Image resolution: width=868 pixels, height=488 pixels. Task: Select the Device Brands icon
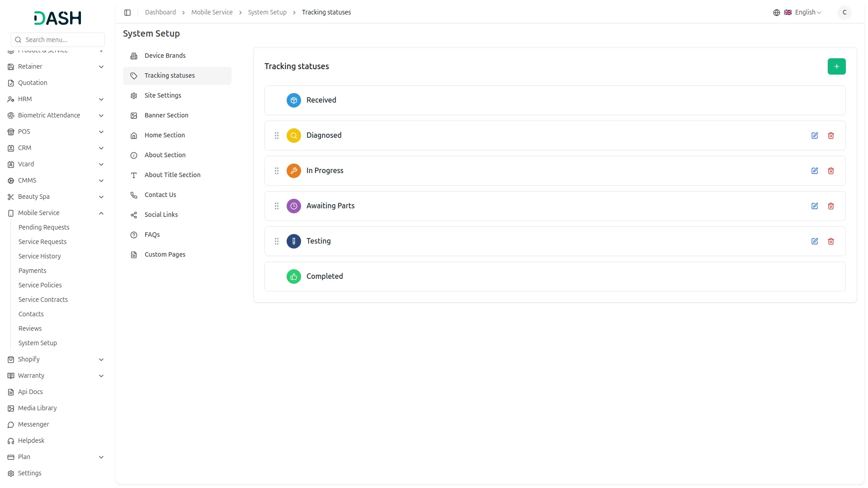133,56
